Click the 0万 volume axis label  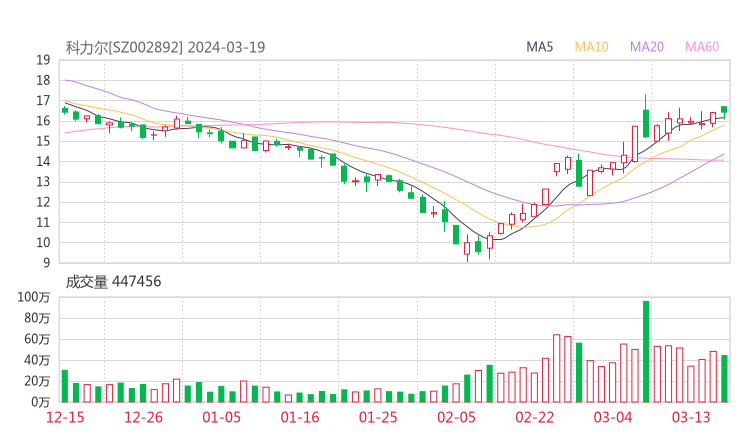coord(41,402)
